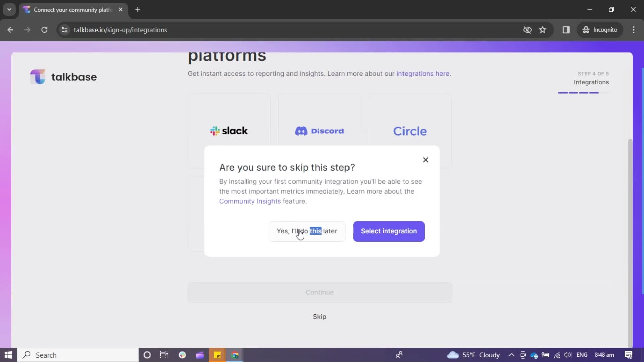Click the back navigation arrow
644x362 pixels.
click(x=10, y=30)
